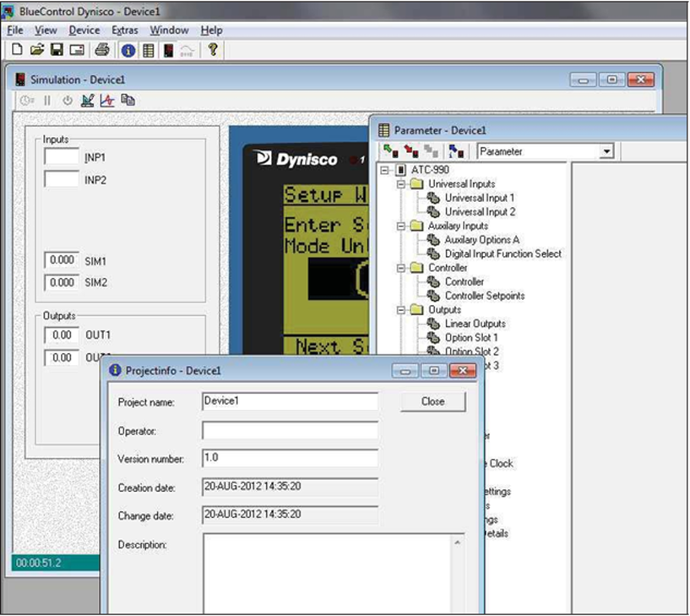
Task: Select Universal Input 1 in tree
Action: [479, 198]
